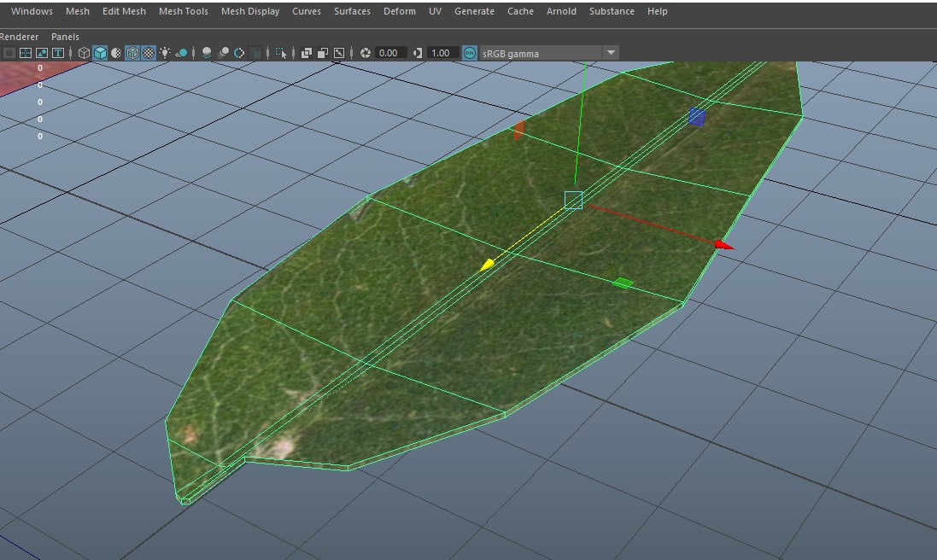Click the sRGB gamma dropdown arrow
Image resolution: width=937 pixels, height=560 pixels.
pos(611,53)
